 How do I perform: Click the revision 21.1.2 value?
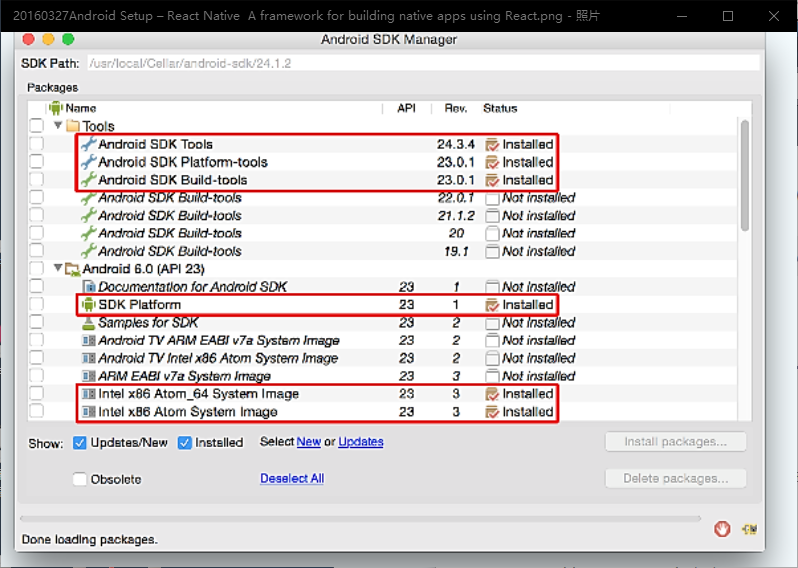click(456, 215)
